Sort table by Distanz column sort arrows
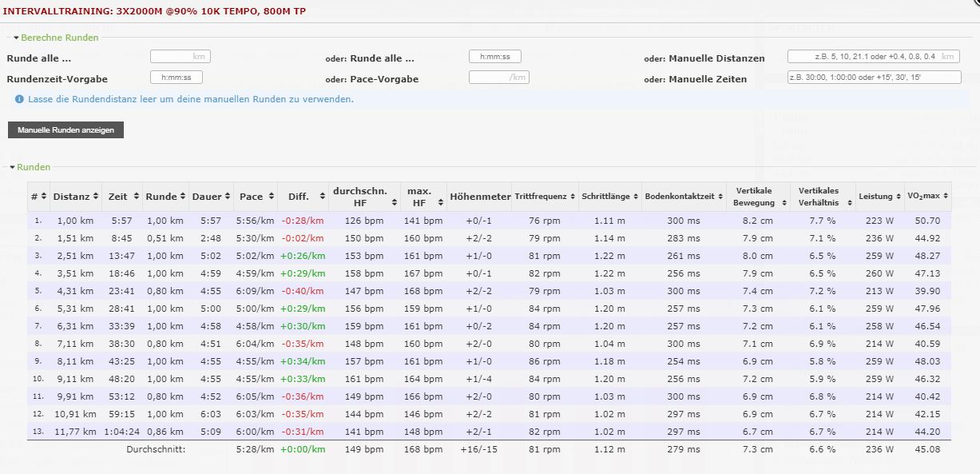980x474 pixels. pos(97,197)
